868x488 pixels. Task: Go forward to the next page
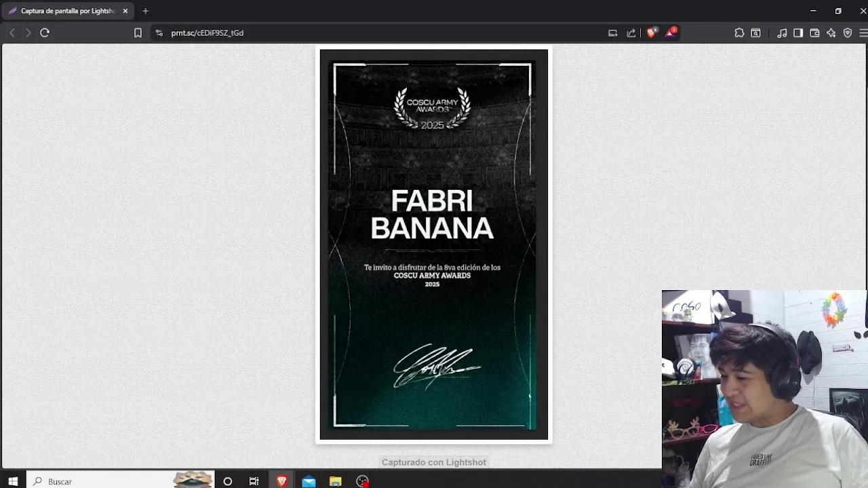click(x=28, y=33)
